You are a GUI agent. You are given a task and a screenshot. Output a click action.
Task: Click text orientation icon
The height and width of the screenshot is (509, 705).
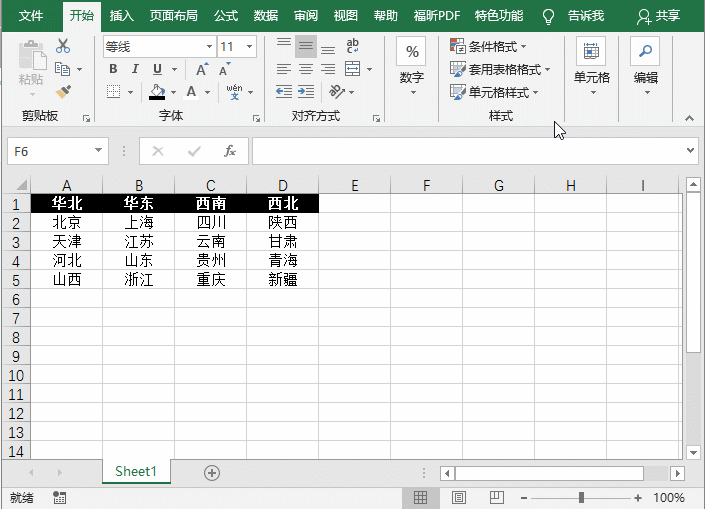[337, 92]
